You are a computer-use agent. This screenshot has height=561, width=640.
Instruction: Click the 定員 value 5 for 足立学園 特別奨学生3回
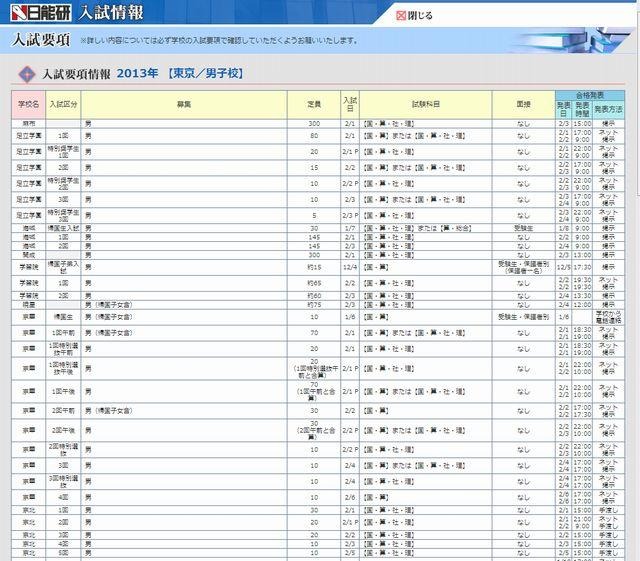coord(314,216)
